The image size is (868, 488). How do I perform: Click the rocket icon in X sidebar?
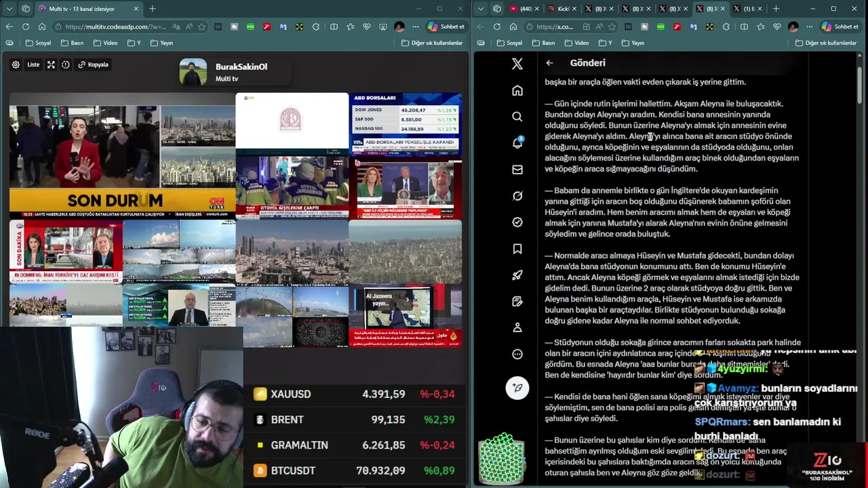click(x=517, y=275)
